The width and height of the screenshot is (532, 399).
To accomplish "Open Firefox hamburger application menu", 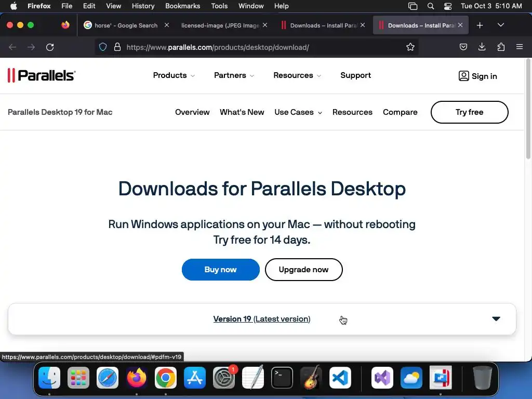I will [x=520, y=47].
